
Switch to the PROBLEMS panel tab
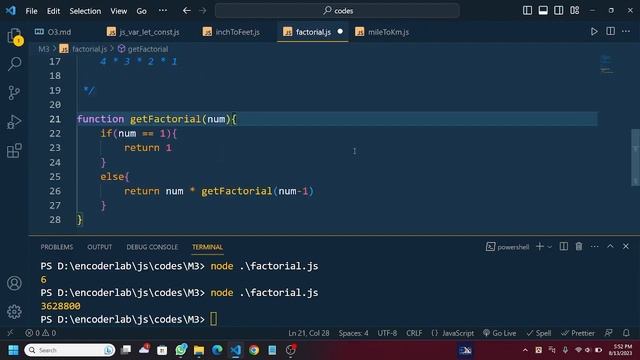57,247
